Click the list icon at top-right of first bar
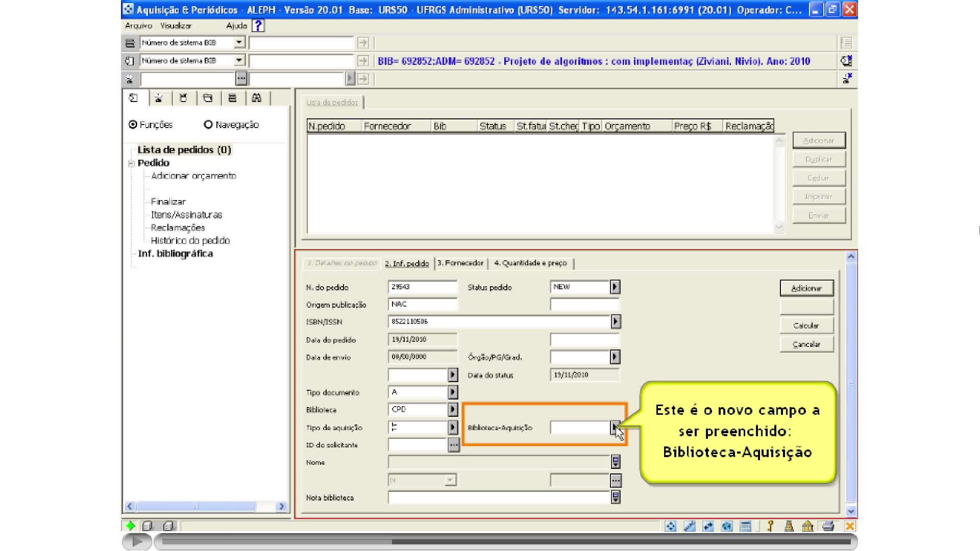This screenshot has height=551, width=980. [846, 43]
